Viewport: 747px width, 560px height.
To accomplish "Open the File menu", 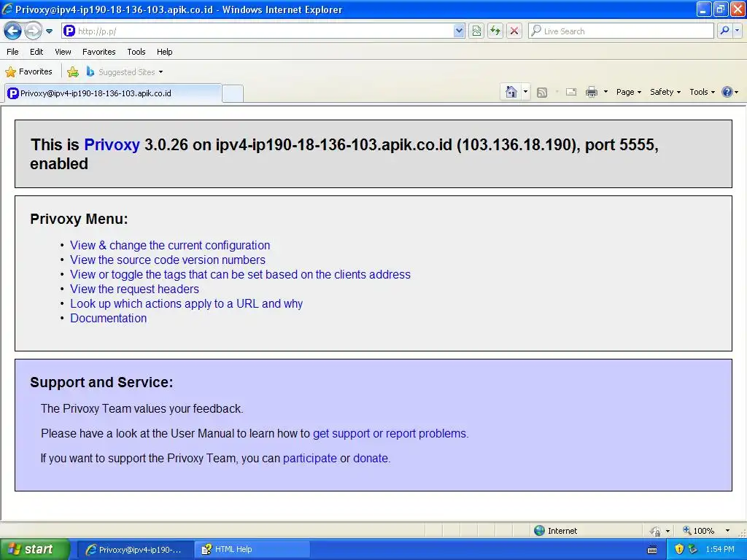I will (12, 52).
